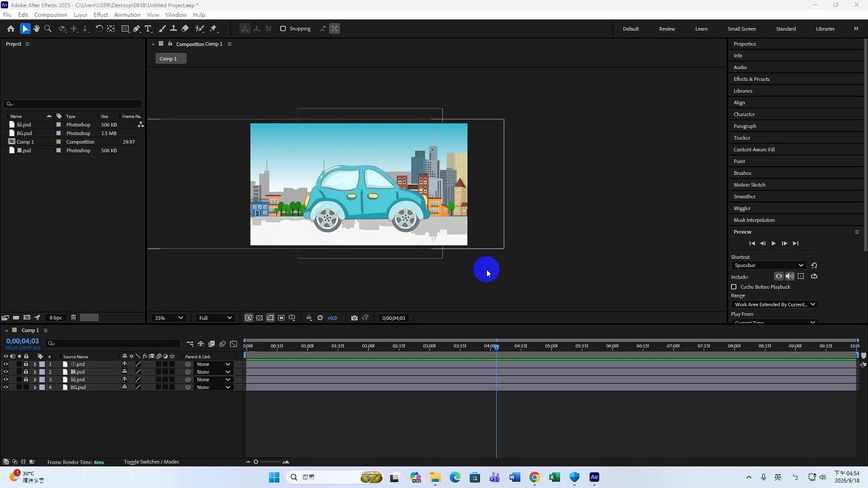The image size is (868, 488).
Task: Click the layer 1 label color swatch
Action: [x=42, y=364]
